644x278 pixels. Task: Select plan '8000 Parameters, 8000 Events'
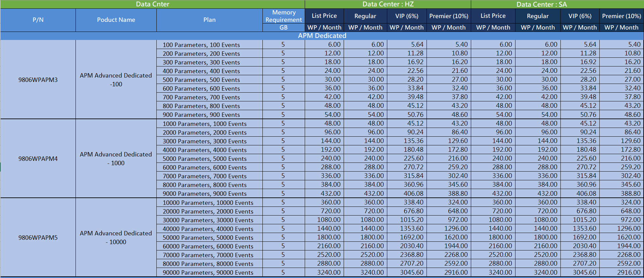pos(209,185)
